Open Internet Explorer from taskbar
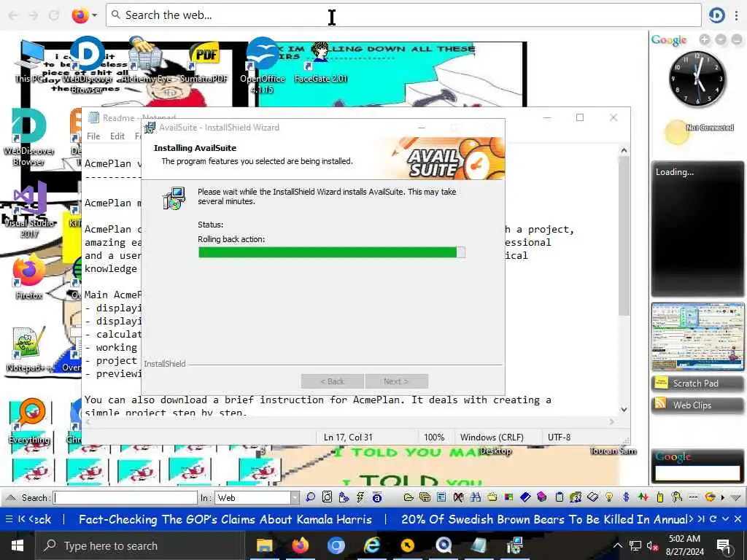Viewport: 747px width, 560px height. tap(371, 545)
